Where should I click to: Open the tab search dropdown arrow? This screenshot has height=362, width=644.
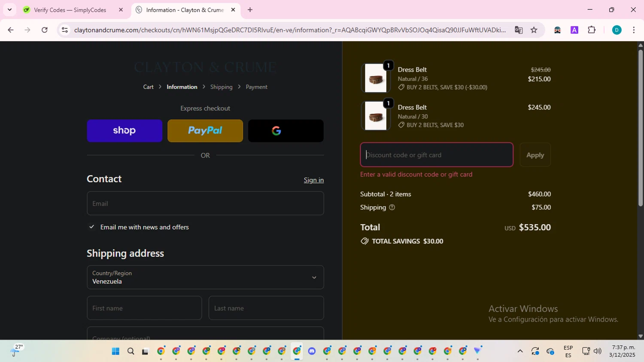click(9, 9)
